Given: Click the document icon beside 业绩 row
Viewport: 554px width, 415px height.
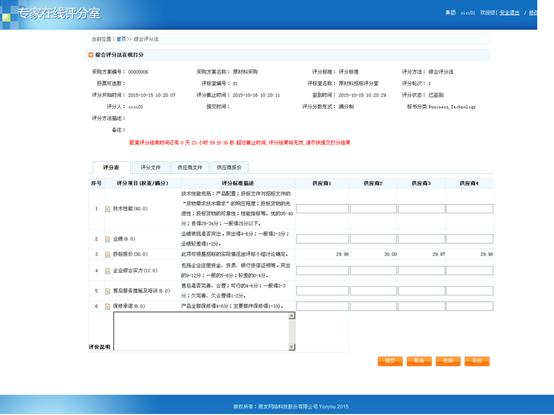Looking at the screenshot, I should pos(107,239).
